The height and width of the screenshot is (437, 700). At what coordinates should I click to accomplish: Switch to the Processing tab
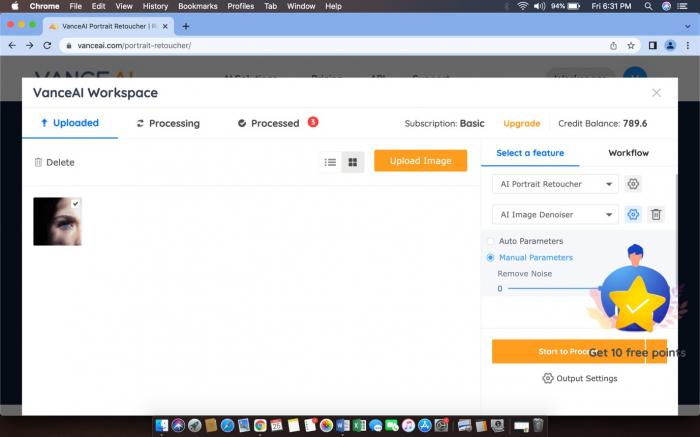click(x=168, y=124)
